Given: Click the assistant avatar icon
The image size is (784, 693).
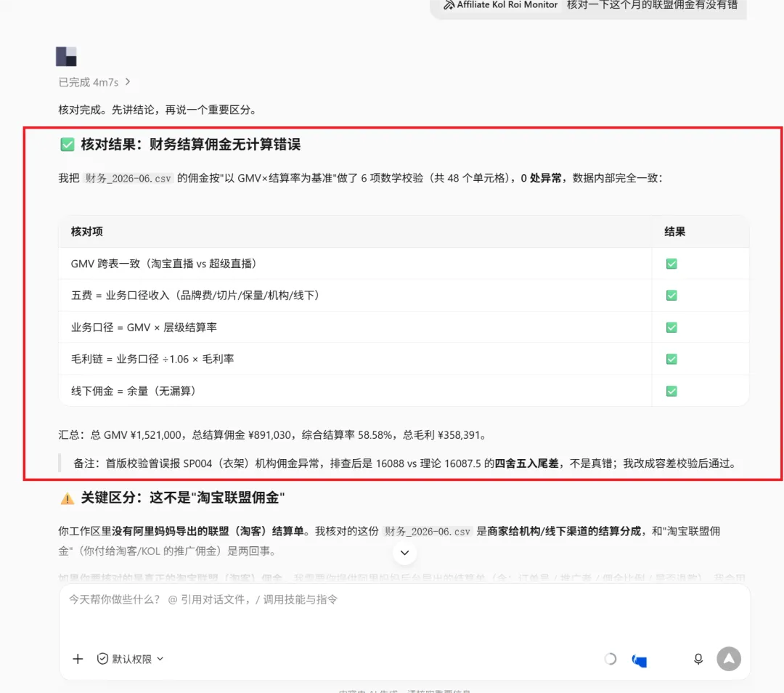Looking at the screenshot, I should [x=66, y=57].
